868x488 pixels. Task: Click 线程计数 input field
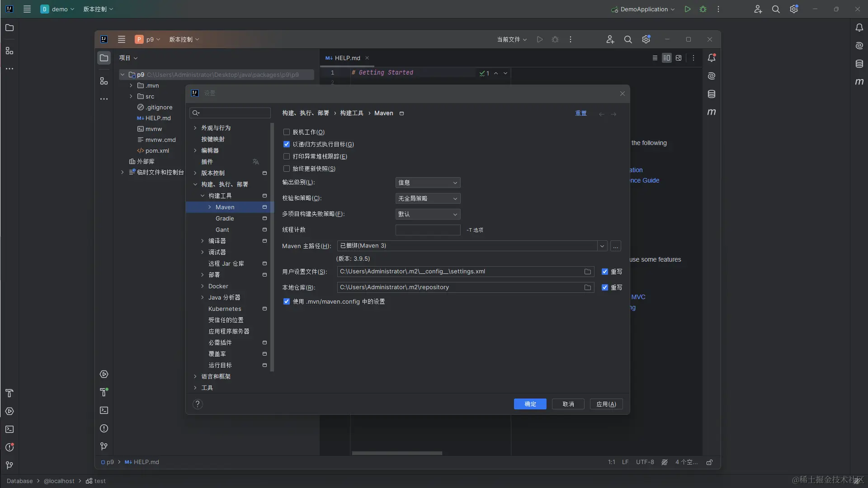(428, 230)
